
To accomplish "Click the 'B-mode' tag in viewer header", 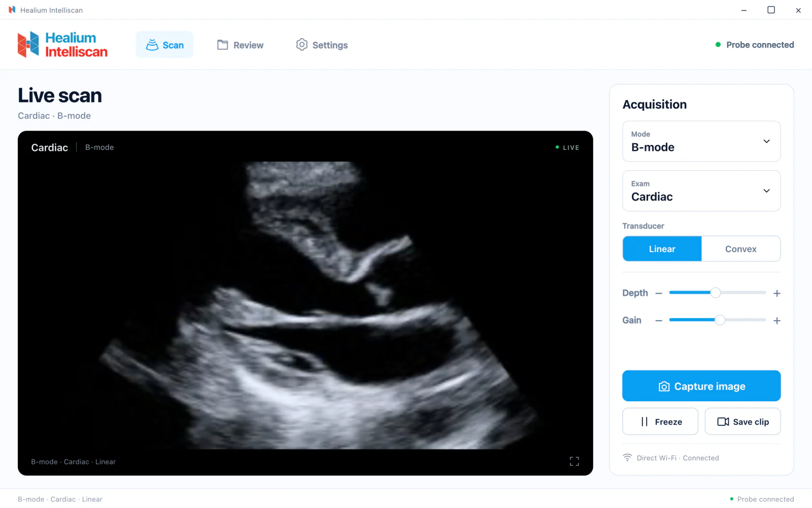I will point(99,147).
